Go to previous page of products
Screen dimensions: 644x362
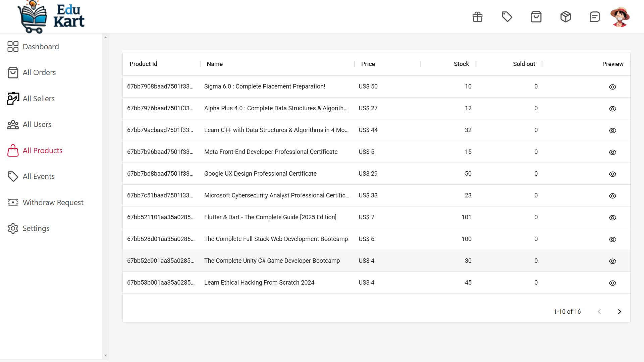point(599,312)
